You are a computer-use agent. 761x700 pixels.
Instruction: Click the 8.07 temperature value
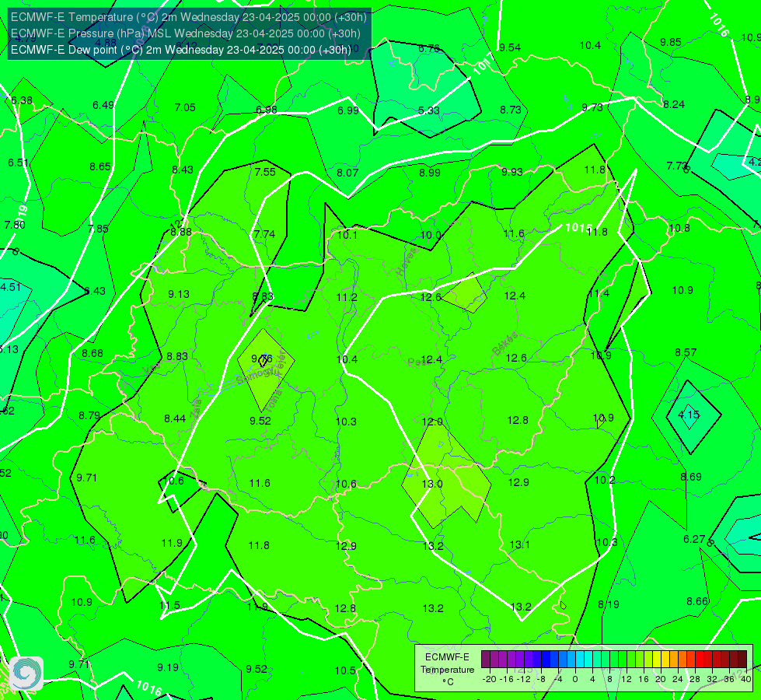coord(347,173)
